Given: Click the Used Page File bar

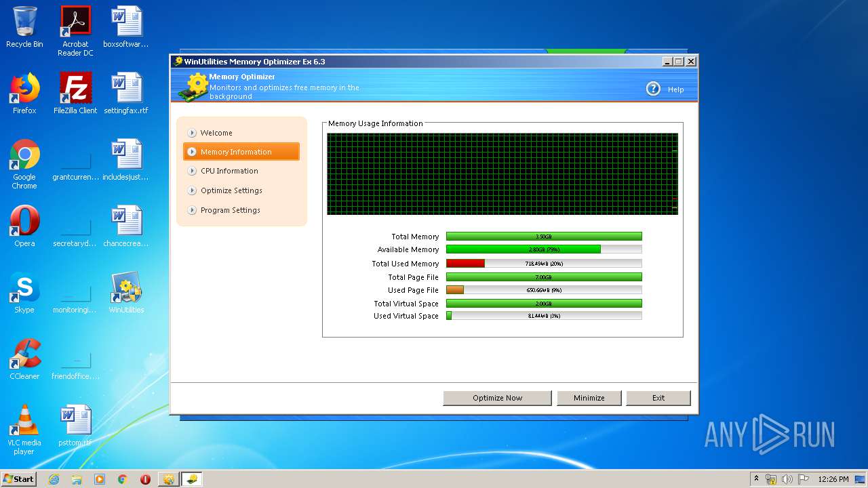Looking at the screenshot, I should tap(544, 290).
